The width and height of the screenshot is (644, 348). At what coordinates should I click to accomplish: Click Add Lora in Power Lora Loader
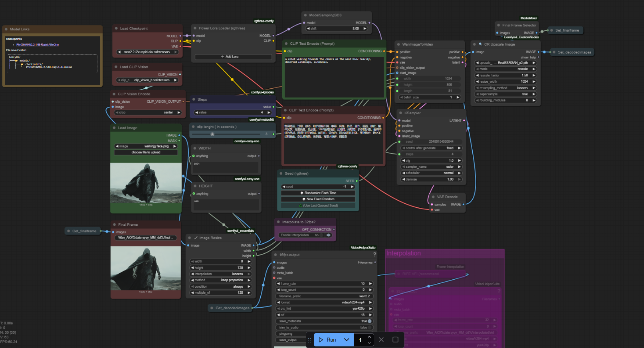(x=233, y=57)
